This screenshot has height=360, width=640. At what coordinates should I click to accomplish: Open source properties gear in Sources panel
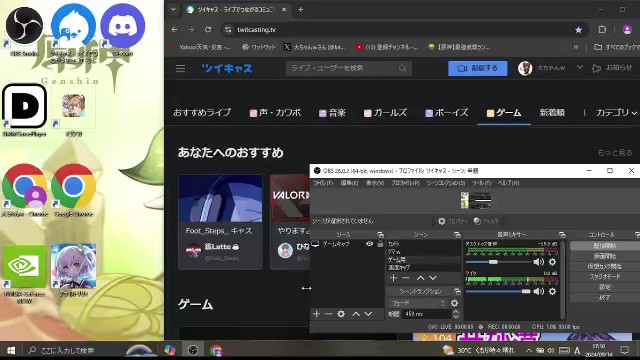coord(341,313)
